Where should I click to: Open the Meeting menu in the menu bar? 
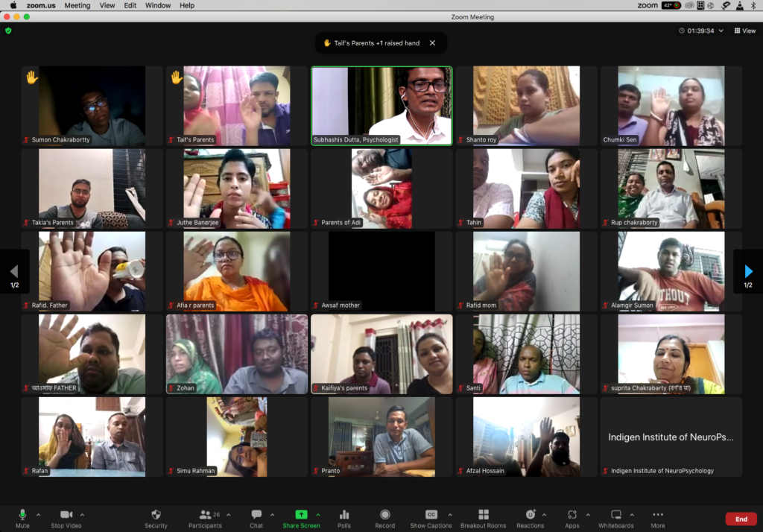77,5
